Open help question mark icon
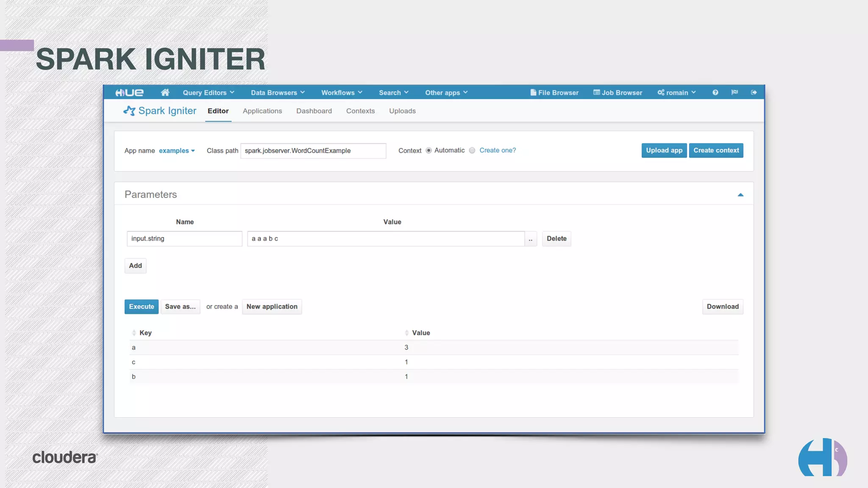The height and width of the screenshot is (488, 868). click(x=715, y=92)
